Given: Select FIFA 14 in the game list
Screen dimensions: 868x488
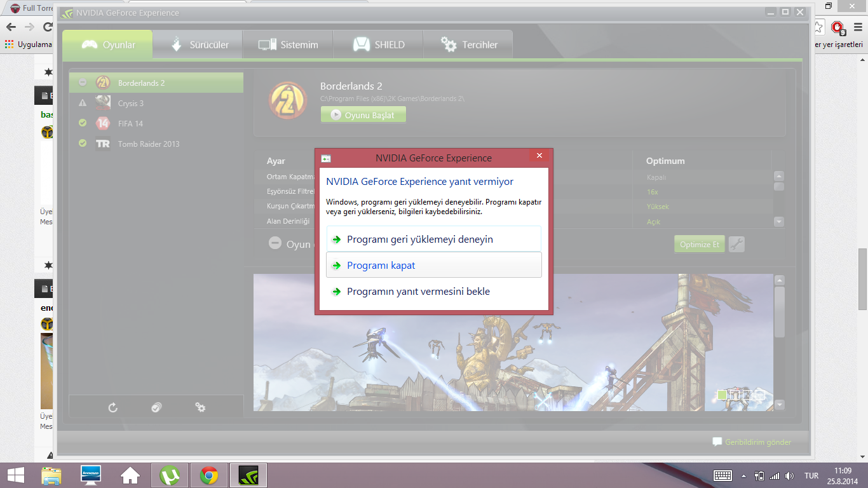Looking at the screenshot, I should (156, 123).
